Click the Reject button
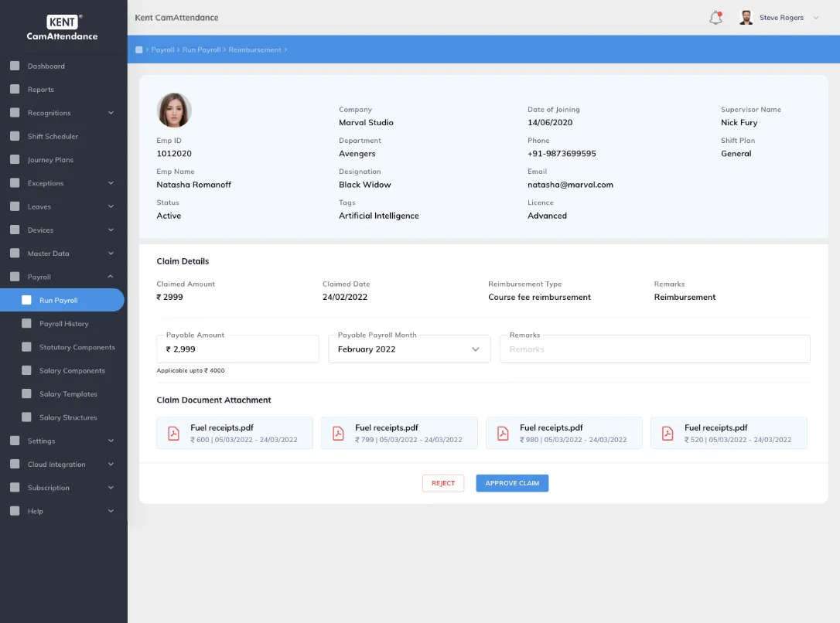This screenshot has height=623, width=840. (443, 483)
